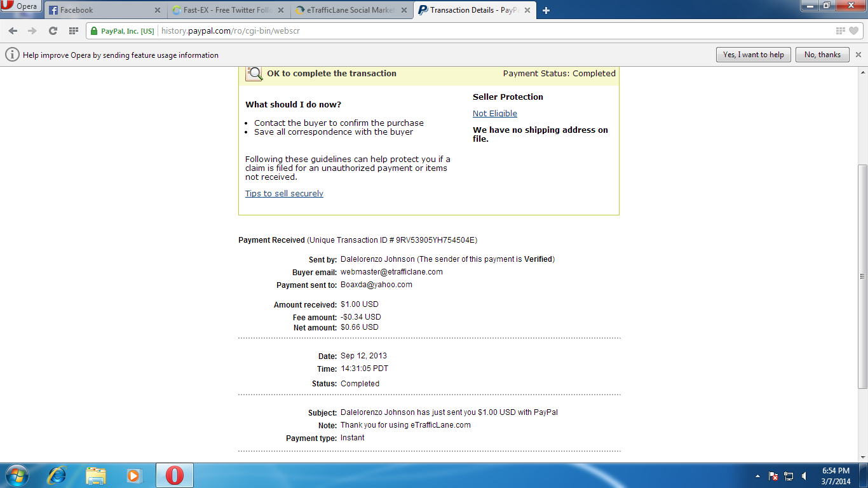Click the Opera taskbar button
The height and width of the screenshot is (488, 868).
pyautogui.click(x=175, y=475)
